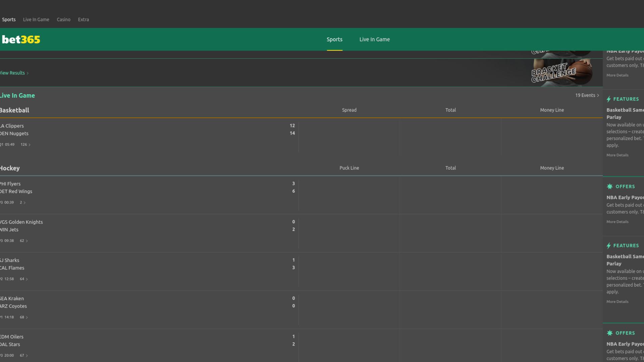Screen dimensions: 644x362
Task: Open View Results link
Action: 14,73
